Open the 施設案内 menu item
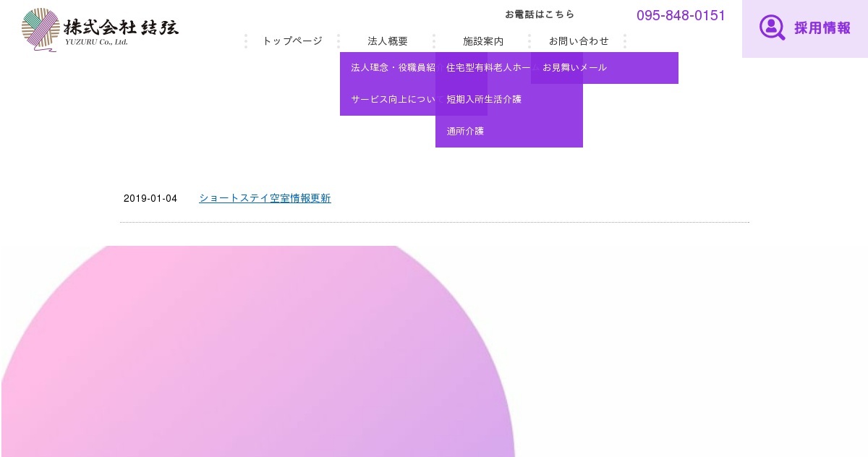The image size is (868, 457). tap(483, 41)
